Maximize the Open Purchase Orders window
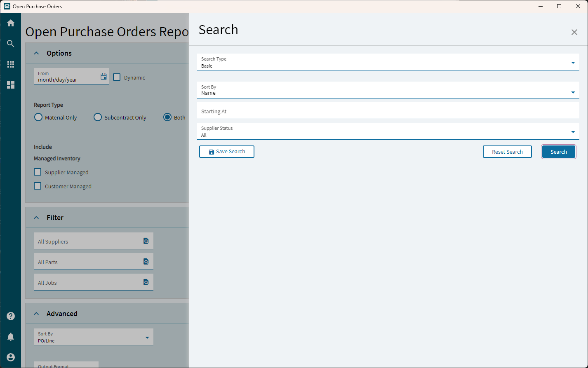The height and width of the screenshot is (368, 588). pos(559,6)
